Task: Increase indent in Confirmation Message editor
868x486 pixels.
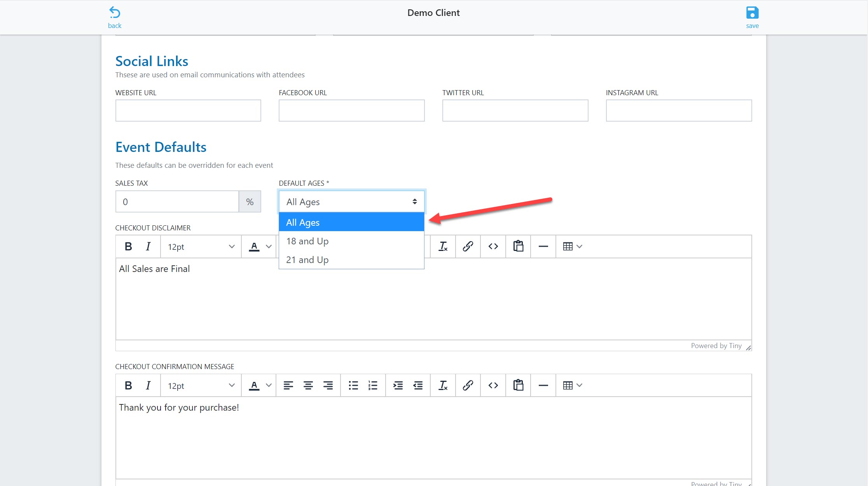Action: click(398, 385)
